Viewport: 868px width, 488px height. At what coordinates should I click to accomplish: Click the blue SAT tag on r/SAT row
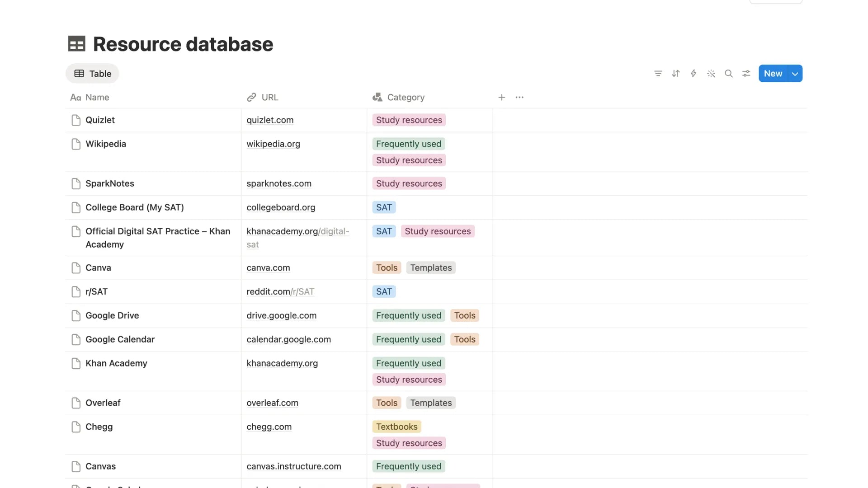pos(384,291)
